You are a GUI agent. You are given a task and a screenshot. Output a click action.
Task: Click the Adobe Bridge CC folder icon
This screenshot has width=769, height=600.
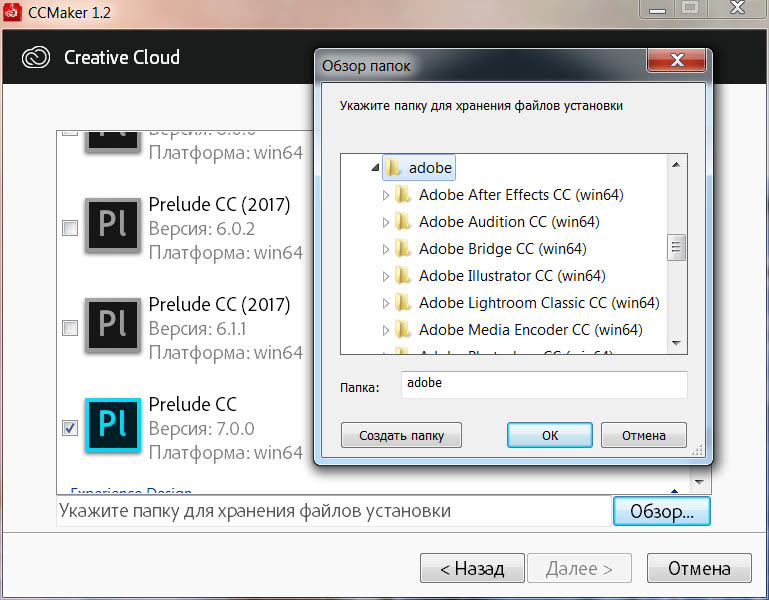tap(402, 249)
